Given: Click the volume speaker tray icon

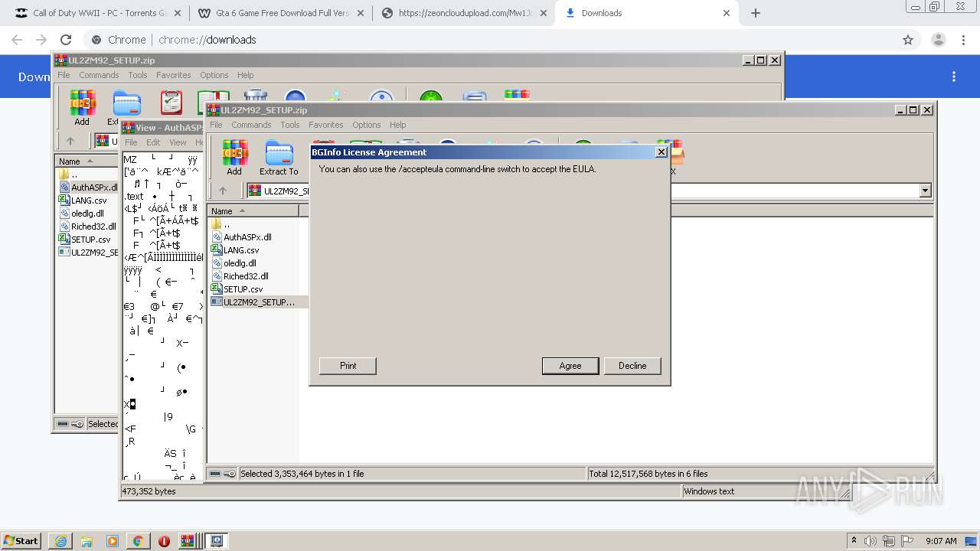Looking at the screenshot, I should coord(871,541).
